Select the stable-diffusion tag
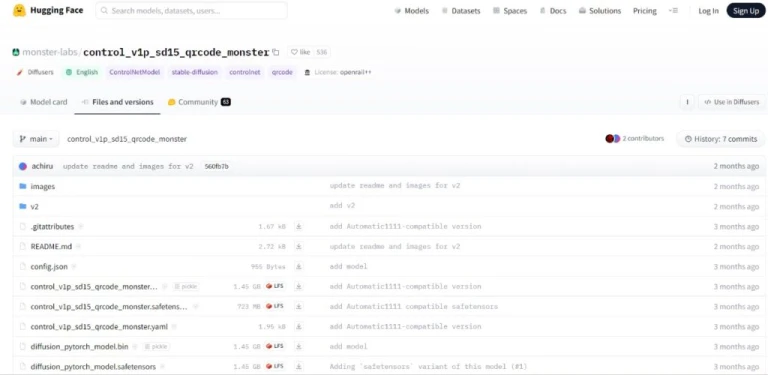 coord(194,72)
